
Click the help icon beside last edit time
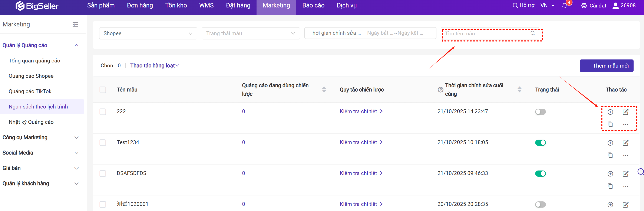pyautogui.click(x=440, y=90)
